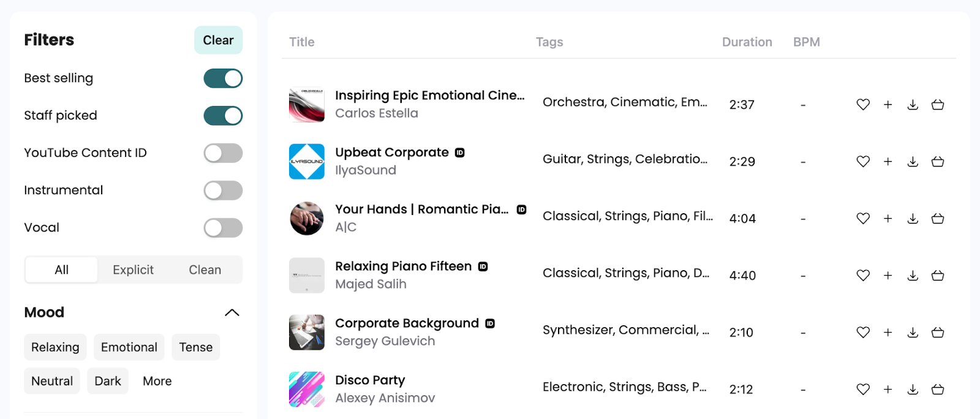Click the Disco Party album artwork
Screen dimensions: 980x419
point(306,389)
